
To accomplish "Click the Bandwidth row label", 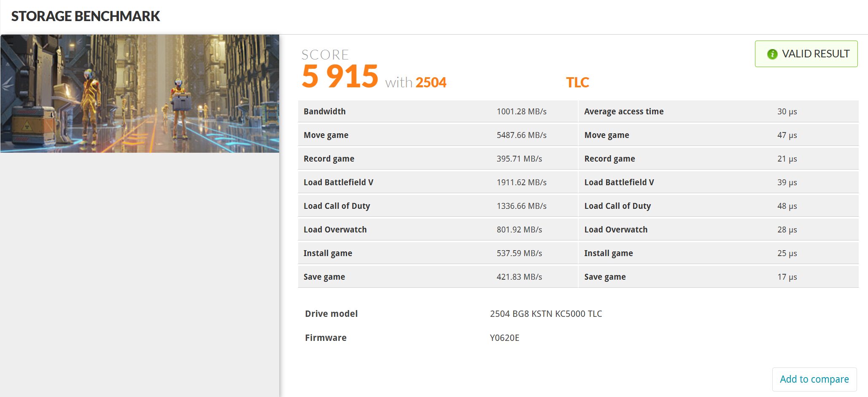I will [324, 111].
